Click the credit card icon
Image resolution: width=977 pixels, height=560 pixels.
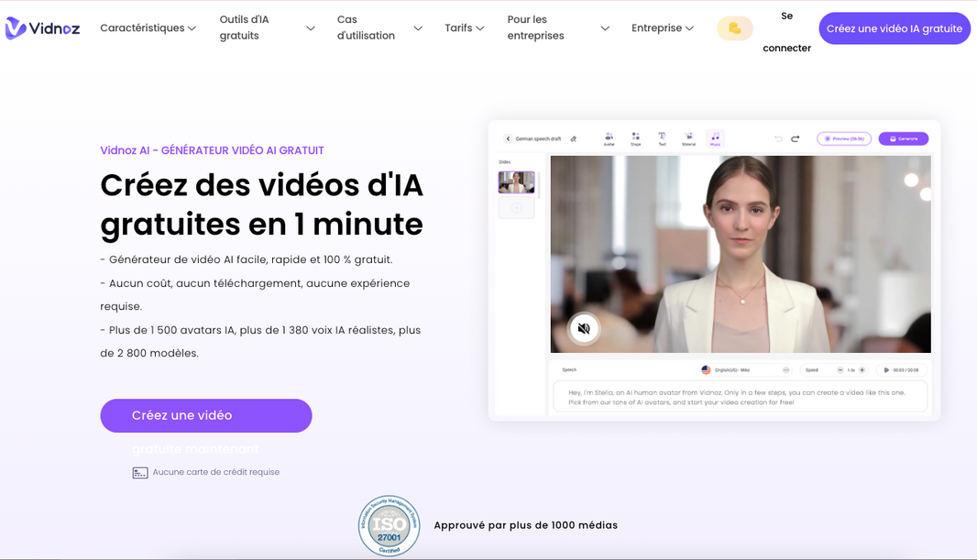click(140, 473)
